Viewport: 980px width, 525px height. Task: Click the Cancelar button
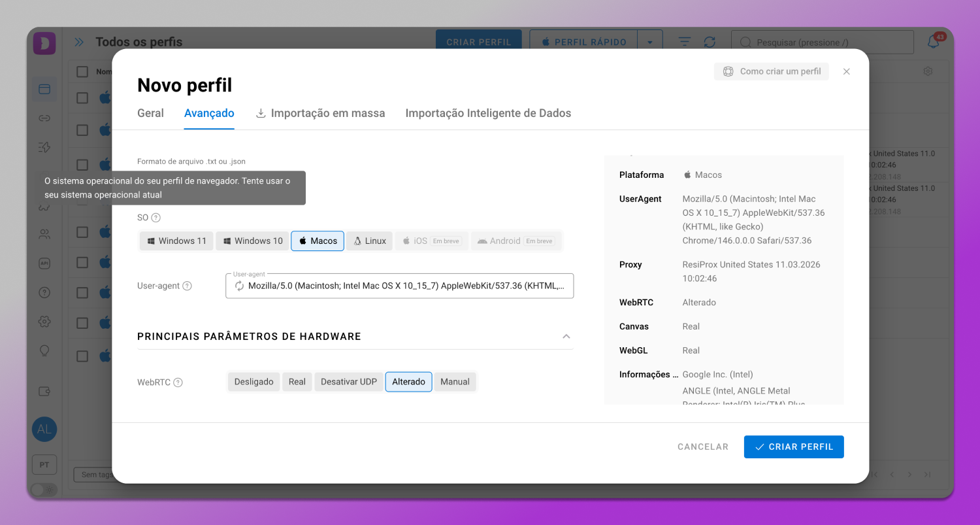702,447
